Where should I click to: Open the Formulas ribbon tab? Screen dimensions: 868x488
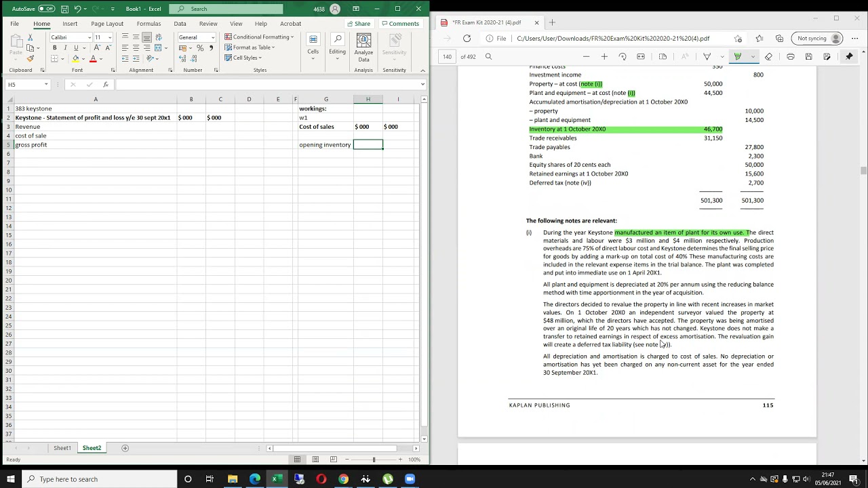[x=149, y=24]
